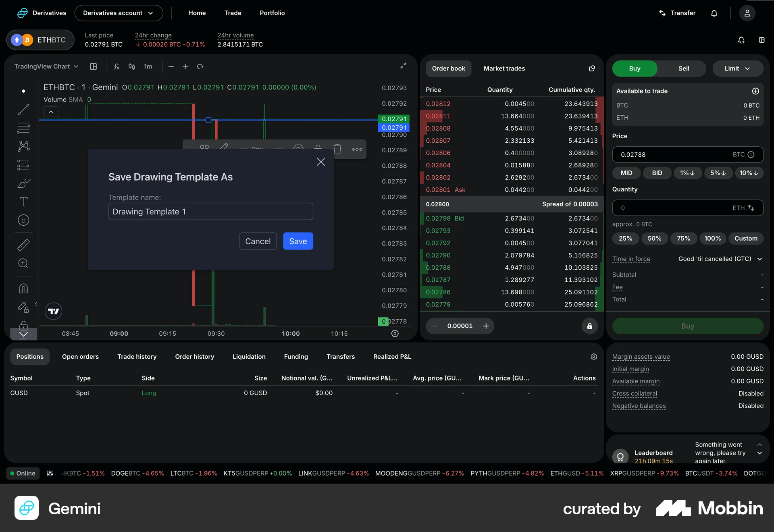The image size is (774, 532).
Task: Open the emoji icons tool
Action: pos(23,220)
